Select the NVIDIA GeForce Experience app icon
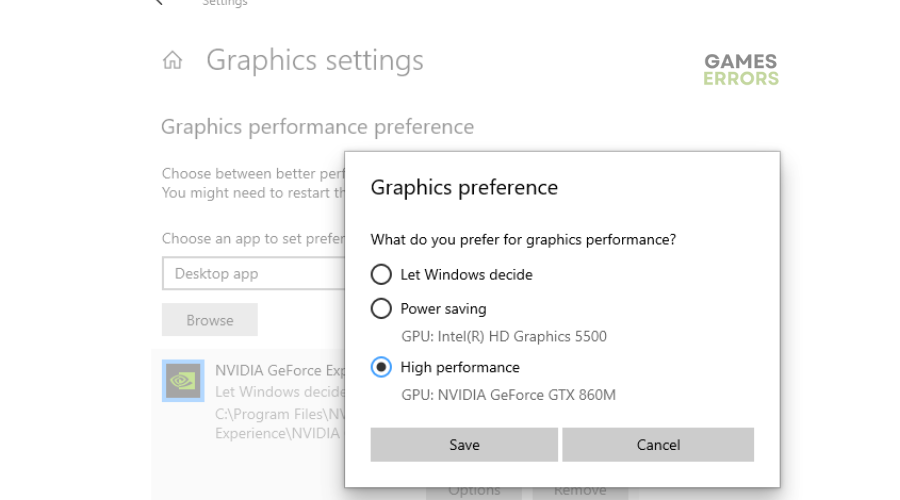 (183, 381)
